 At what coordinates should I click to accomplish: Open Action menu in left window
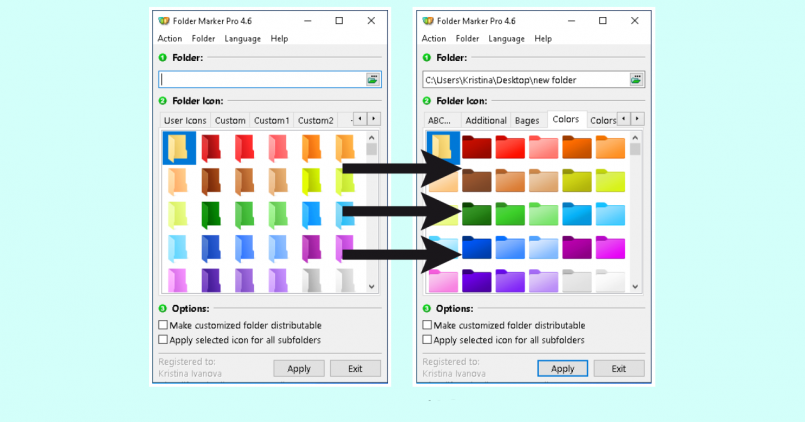[170, 39]
